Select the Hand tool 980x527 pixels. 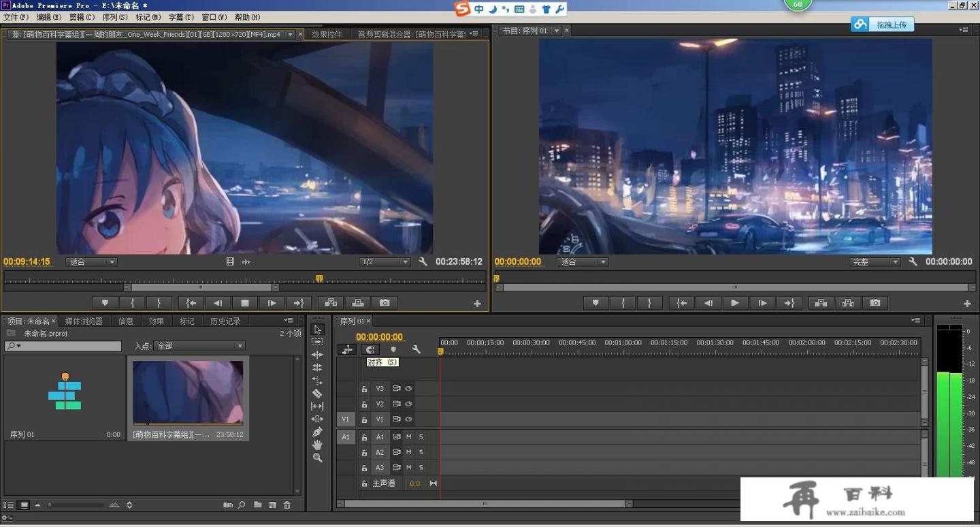point(317,445)
